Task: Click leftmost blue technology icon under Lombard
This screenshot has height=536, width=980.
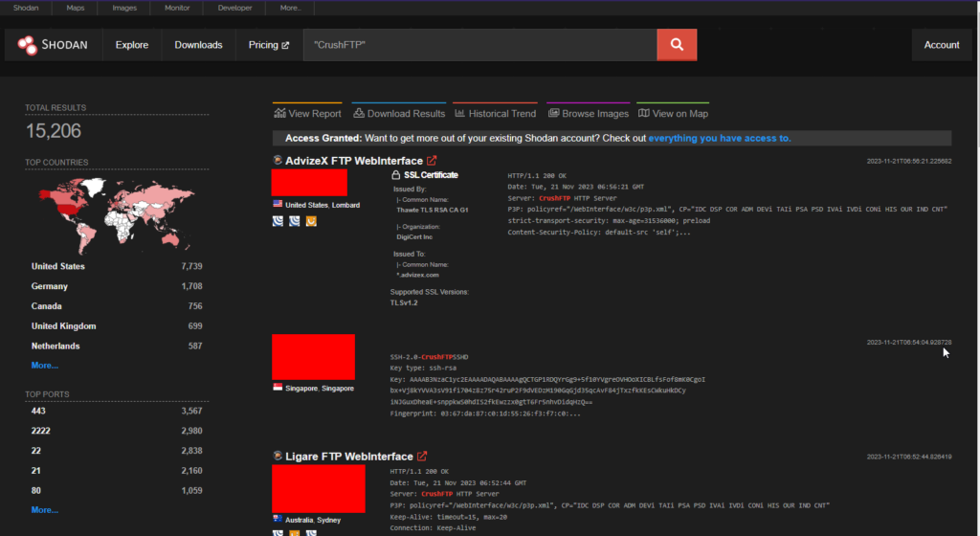Action: (278, 221)
